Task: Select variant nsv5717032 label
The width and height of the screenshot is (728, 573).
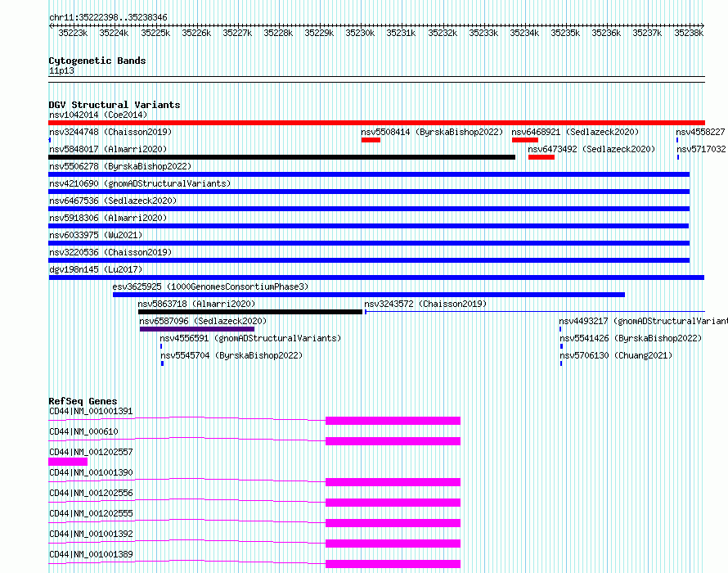Action: pyautogui.click(x=701, y=149)
